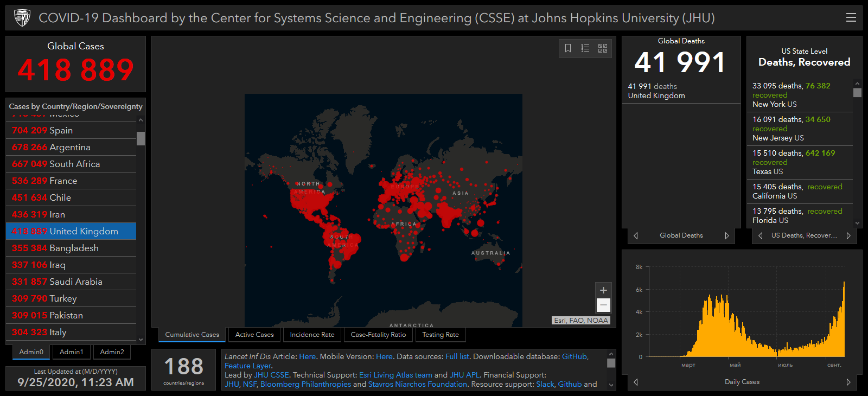This screenshot has width=868, height=396.
Task: Open the GitHub database link
Action: point(574,356)
